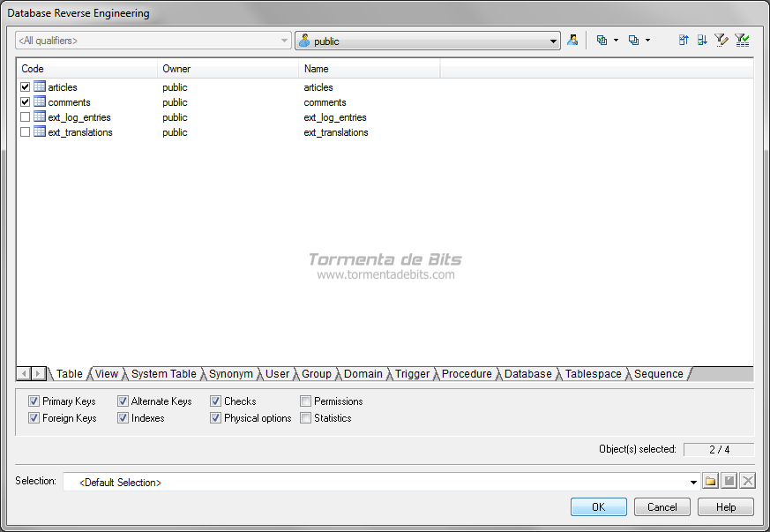770x532 pixels.
Task: Click the OK button
Action: coord(599,507)
